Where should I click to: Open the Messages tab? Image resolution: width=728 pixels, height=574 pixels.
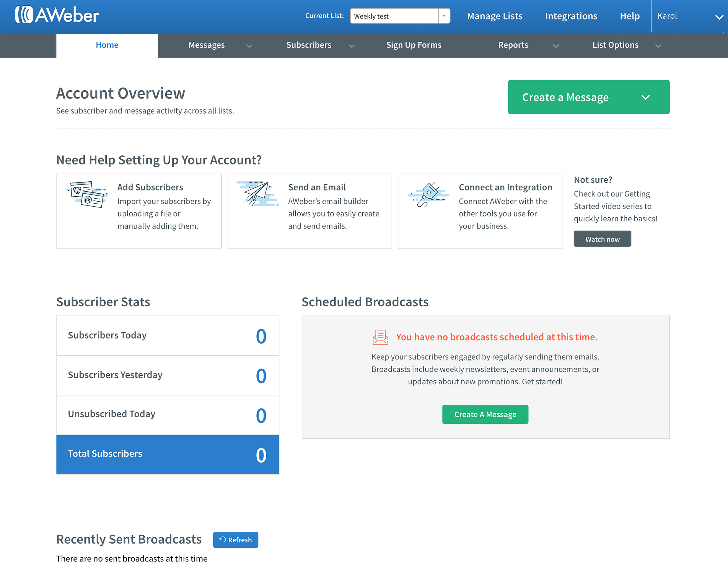point(207,45)
